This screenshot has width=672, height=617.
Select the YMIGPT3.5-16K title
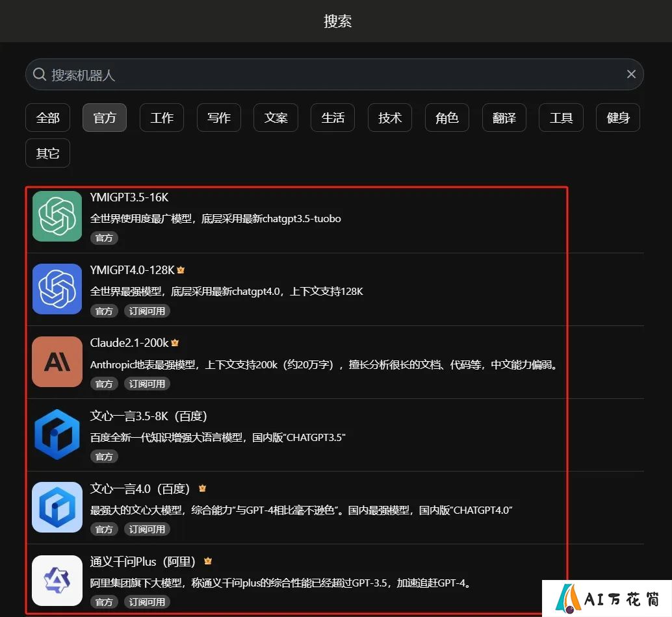[x=129, y=197]
